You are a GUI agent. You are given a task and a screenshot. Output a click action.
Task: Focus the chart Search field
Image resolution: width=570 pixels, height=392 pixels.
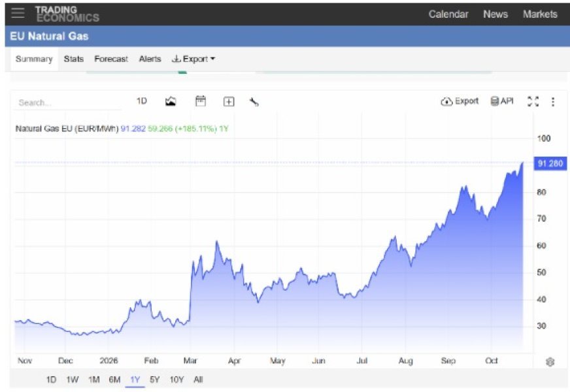pos(68,103)
